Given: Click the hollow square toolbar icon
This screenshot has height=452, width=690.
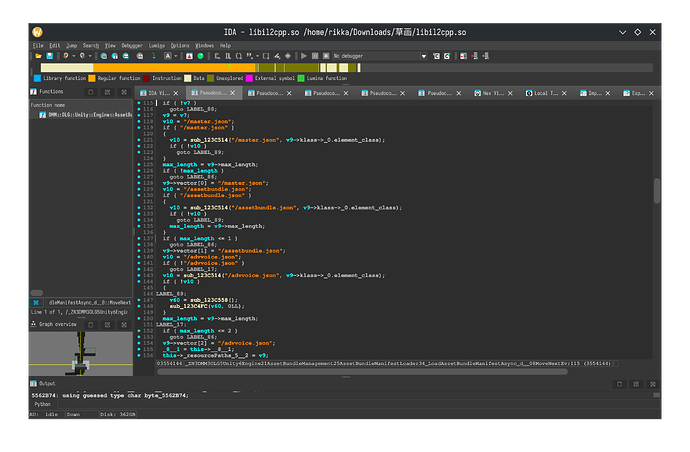Looking at the screenshot, I should (x=266, y=56).
